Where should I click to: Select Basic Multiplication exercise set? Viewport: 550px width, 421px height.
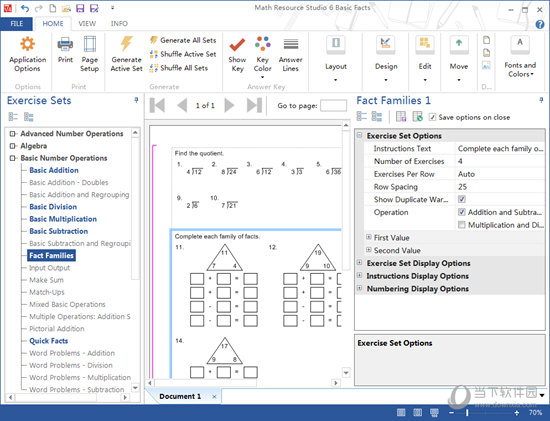[63, 219]
